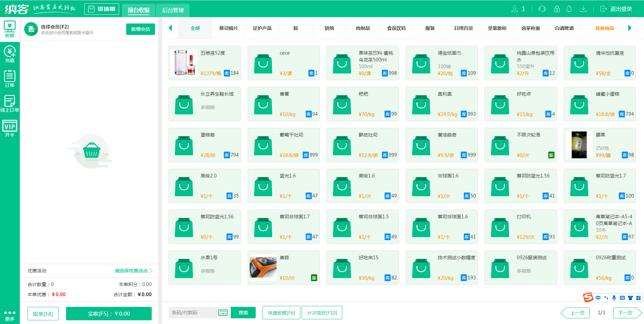The width and height of the screenshot is (644, 324).
Task: Activate Sogou voice input microphone icon
Action: [614, 298]
